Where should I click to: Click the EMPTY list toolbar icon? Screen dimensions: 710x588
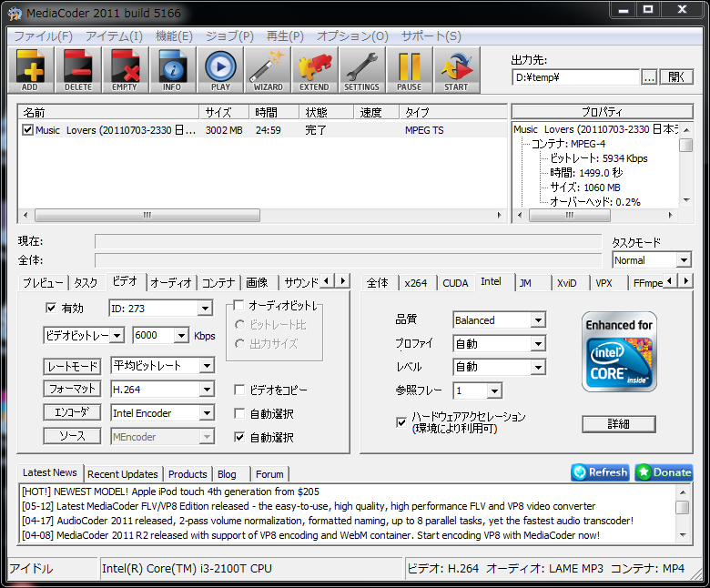[x=125, y=70]
